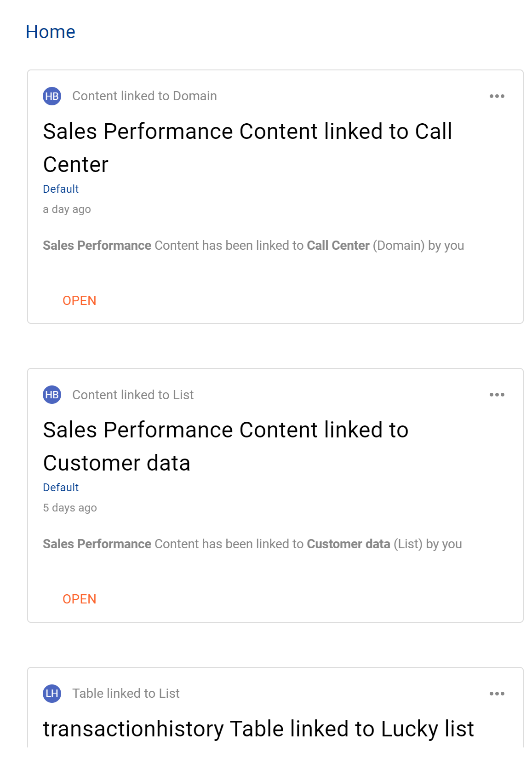Select 'transactionhistory Table linked to Lucky list' title

[x=258, y=729]
